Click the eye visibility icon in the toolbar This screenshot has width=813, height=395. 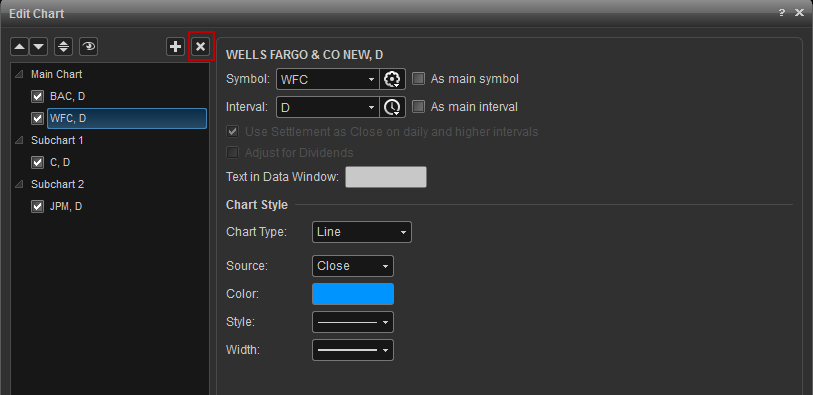point(89,47)
